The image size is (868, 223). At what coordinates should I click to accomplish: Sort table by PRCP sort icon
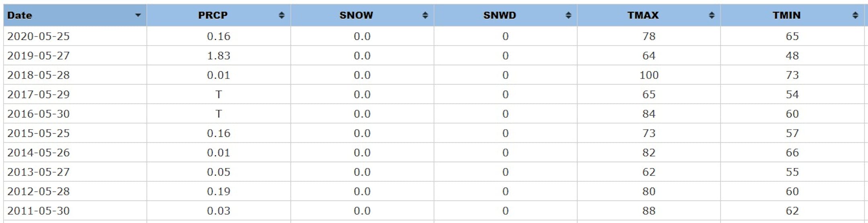(x=282, y=15)
